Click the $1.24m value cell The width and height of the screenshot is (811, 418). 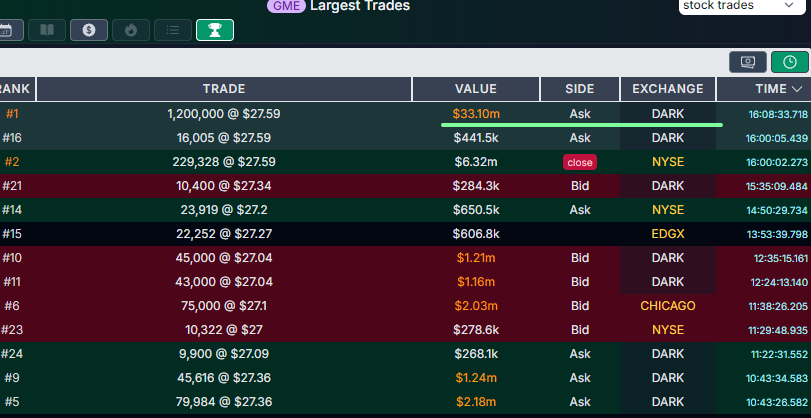tap(476, 378)
